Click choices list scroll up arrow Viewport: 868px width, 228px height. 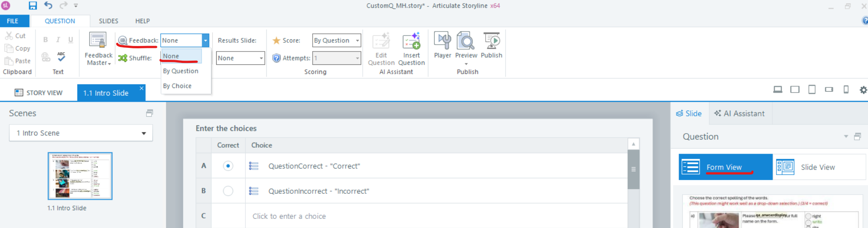(633, 144)
